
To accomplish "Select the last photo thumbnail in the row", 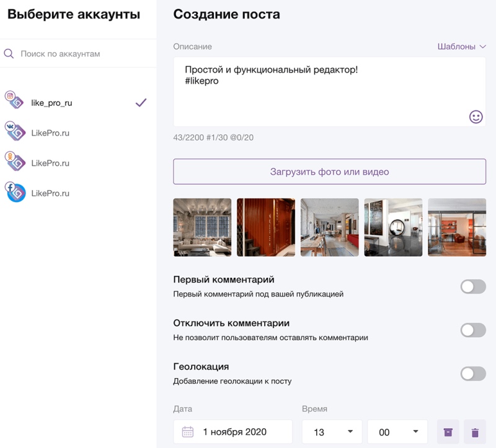I will point(457,227).
